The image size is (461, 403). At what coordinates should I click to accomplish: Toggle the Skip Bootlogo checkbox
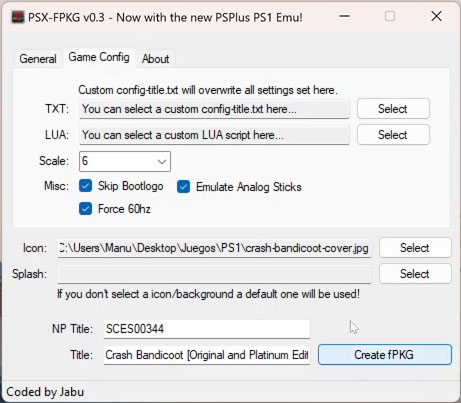[86, 186]
